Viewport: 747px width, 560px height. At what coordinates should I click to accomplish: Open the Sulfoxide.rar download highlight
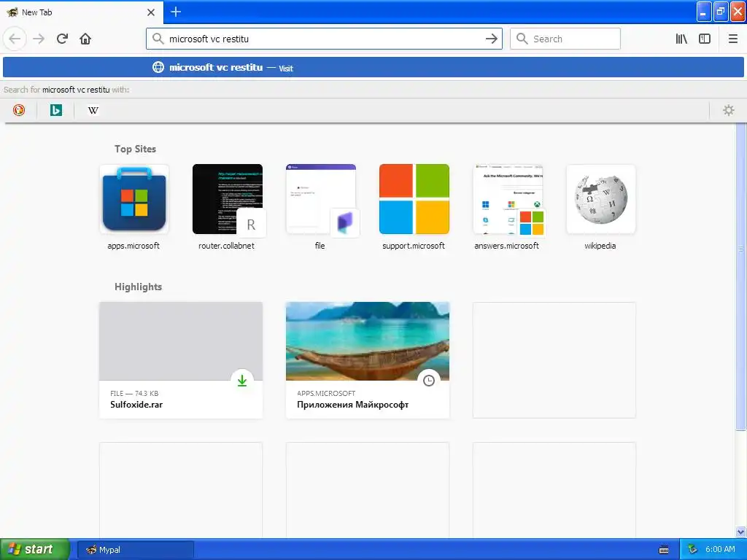(x=181, y=360)
